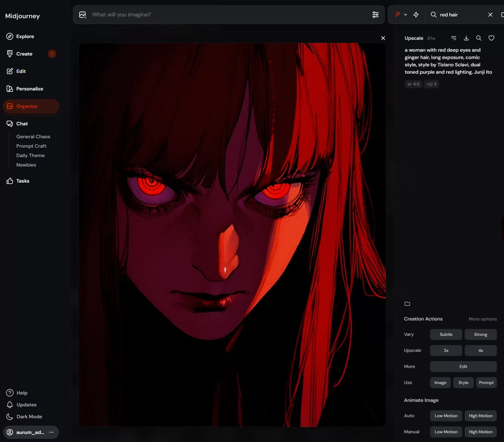Clear the red hair search

pyautogui.click(x=490, y=15)
